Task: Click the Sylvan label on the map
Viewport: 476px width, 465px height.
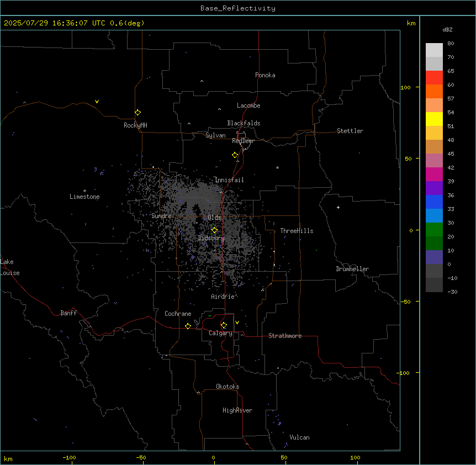Action: (x=215, y=135)
